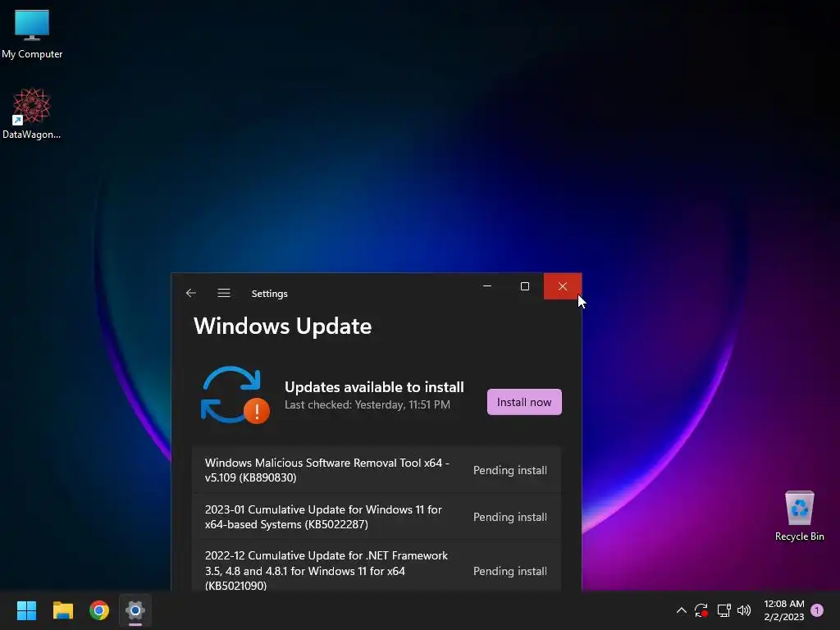Click the Settings title text

[x=269, y=294]
